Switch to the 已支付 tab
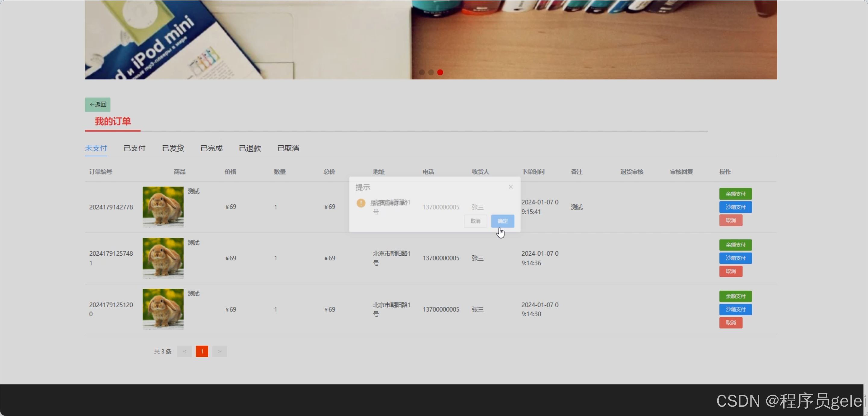Image resolution: width=868 pixels, height=416 pixels. (134, 148)
